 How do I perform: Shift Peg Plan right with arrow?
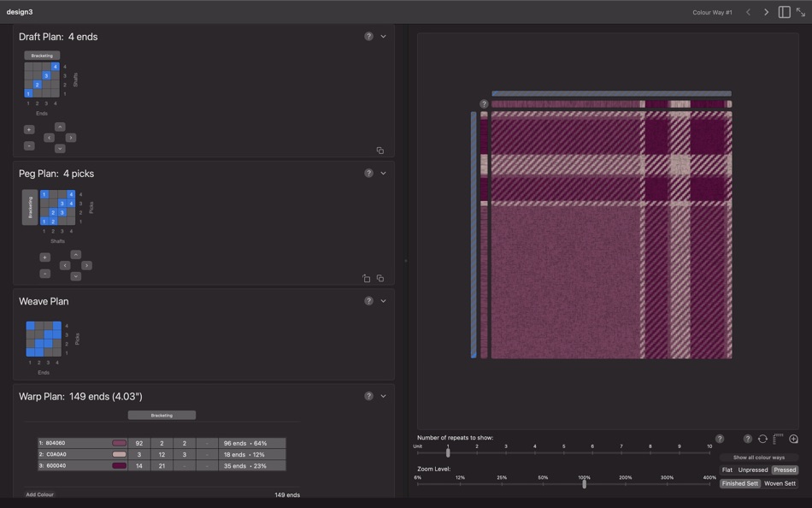point(86,265)
